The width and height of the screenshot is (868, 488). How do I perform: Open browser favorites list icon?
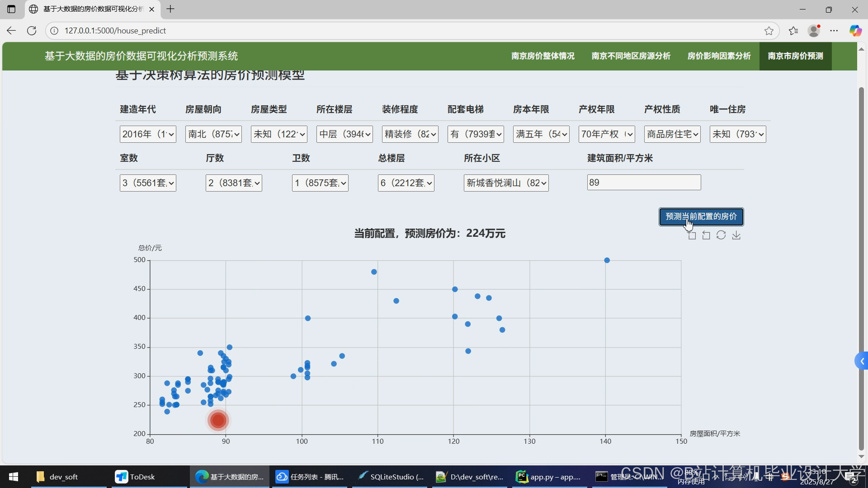click(793, 31)
